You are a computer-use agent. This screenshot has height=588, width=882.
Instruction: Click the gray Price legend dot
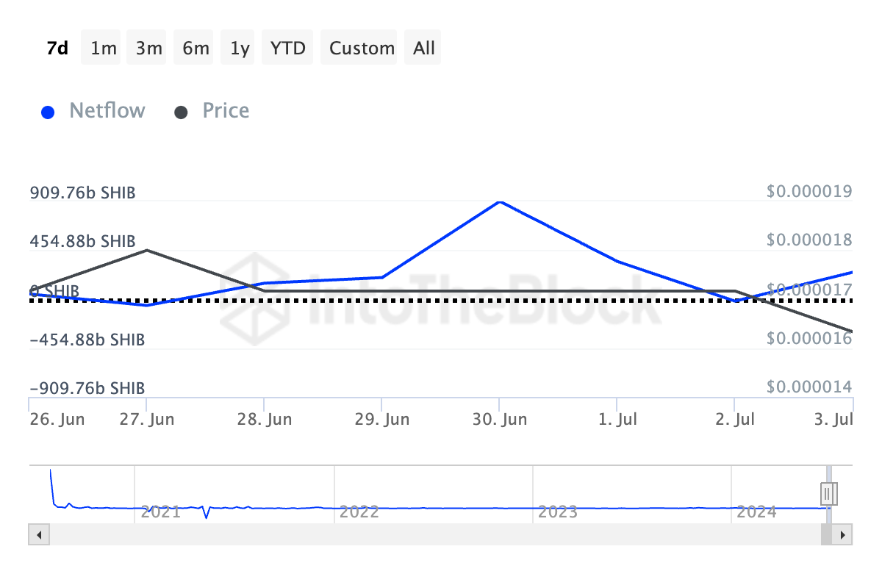click(x=181, y=112)
